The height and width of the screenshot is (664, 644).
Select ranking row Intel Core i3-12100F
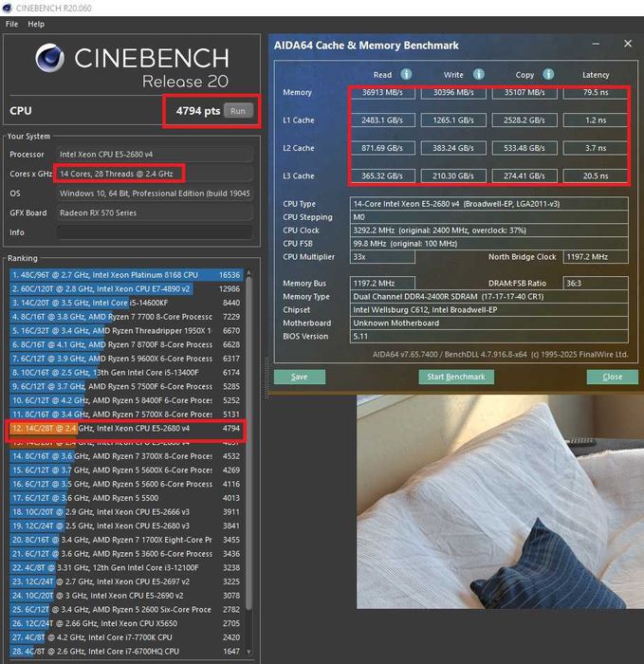click(126, 568)
